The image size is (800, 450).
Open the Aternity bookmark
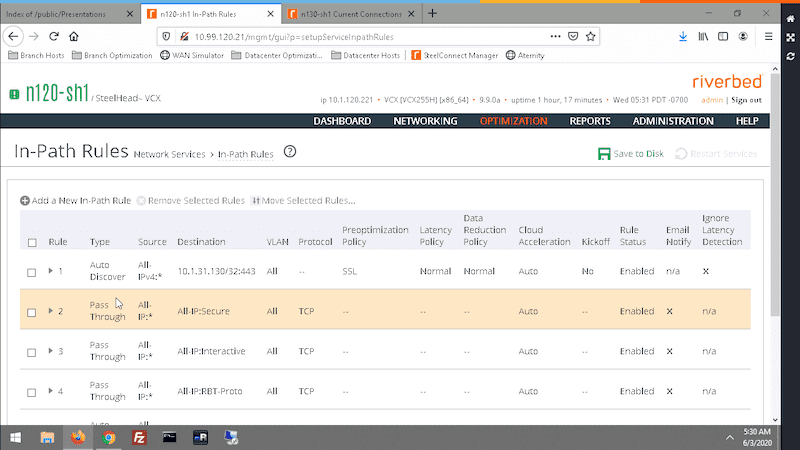pos(525,55)
